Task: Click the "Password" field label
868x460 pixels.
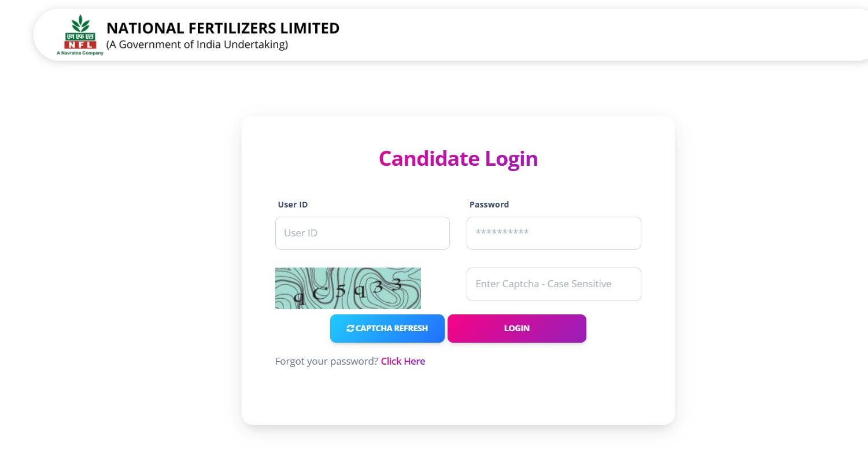Action: tap(489, 205)
